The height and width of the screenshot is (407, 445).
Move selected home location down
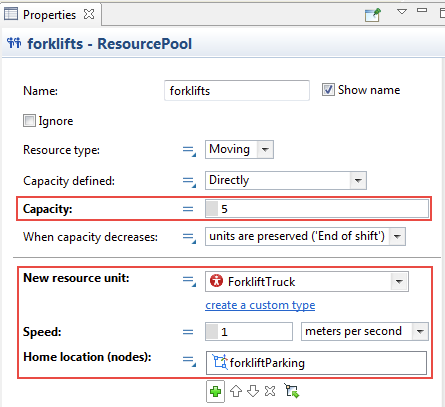253,391
